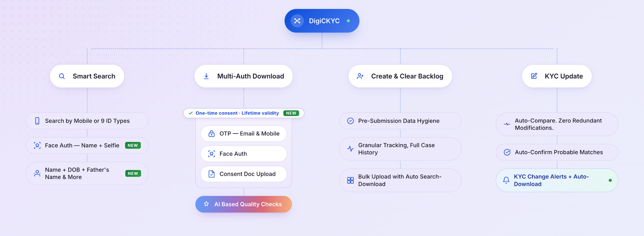The height and width of the screenshot is (236, 644).
Task: Click the lock icon beside OTP — Email & Mobile
Action: (212, 133)
